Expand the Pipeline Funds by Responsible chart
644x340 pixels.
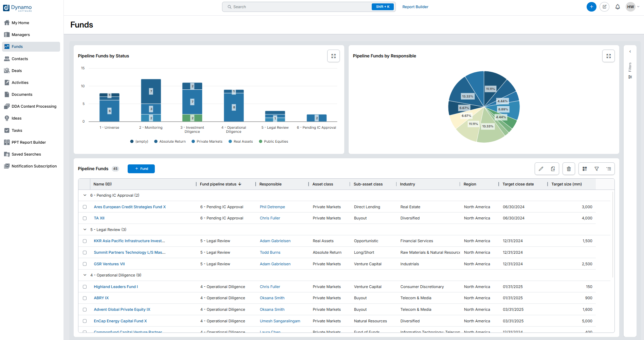pos(608,56)
